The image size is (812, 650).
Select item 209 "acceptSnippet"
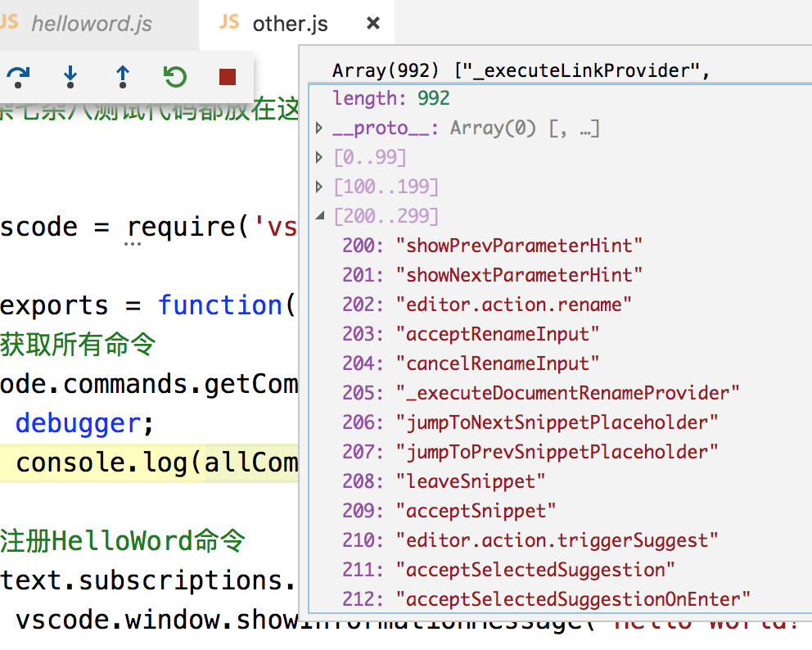[x=449, y=511]
